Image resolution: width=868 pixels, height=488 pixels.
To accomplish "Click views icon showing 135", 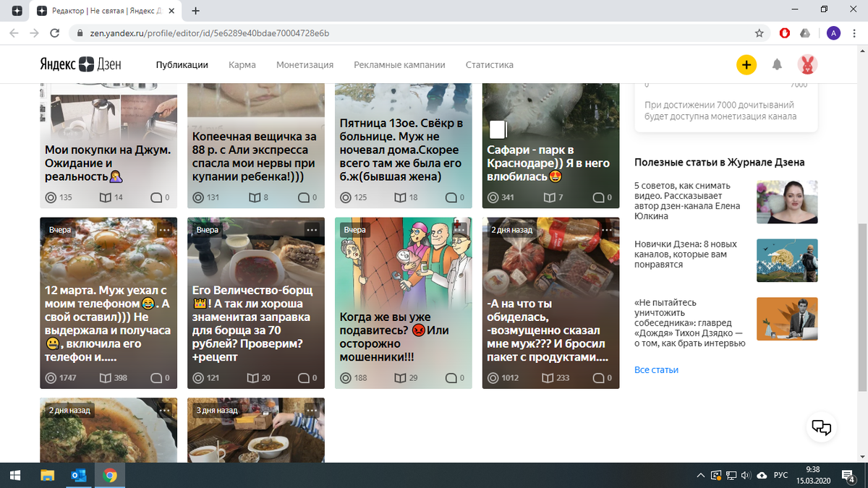I will (51, 197).
